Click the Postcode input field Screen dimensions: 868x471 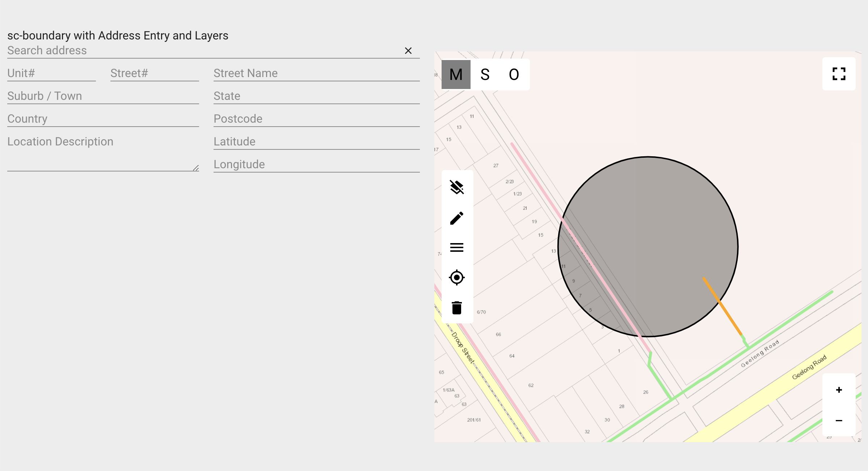(316, 119)
